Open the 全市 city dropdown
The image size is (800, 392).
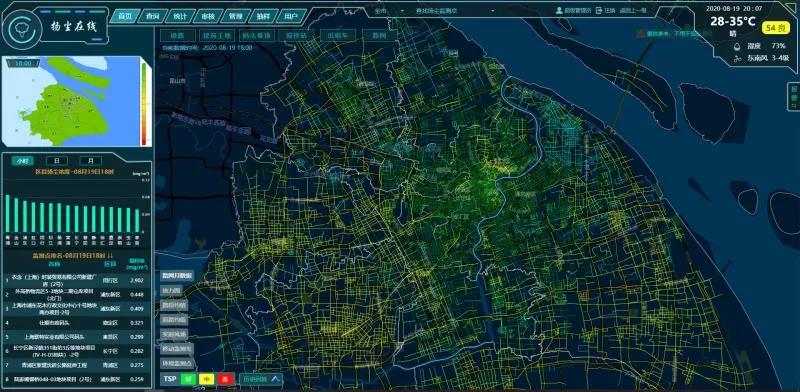point(389,10)
